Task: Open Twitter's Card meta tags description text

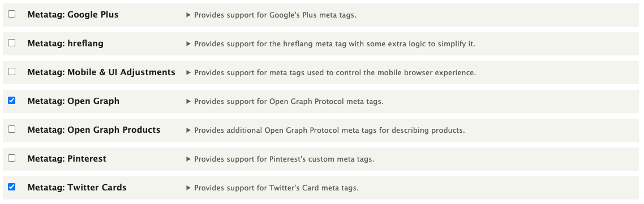Action: [276, 188]
